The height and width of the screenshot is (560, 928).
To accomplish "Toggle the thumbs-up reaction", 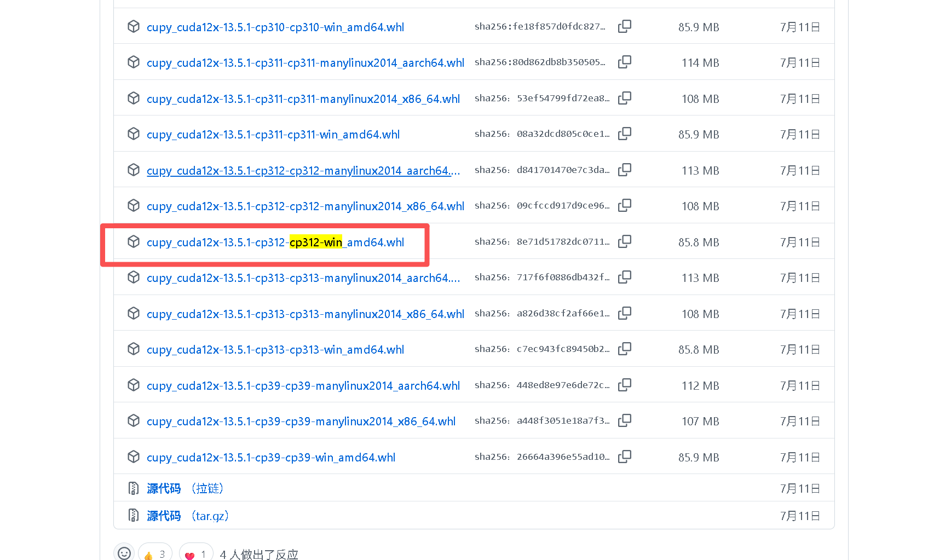I will 155,553.
